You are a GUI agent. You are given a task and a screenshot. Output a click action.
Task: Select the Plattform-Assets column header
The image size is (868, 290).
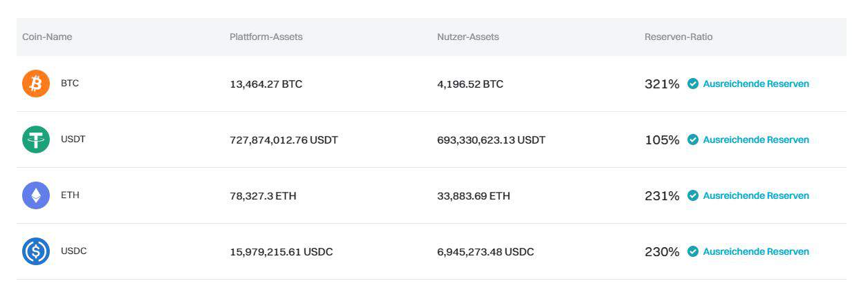[266, 37]
